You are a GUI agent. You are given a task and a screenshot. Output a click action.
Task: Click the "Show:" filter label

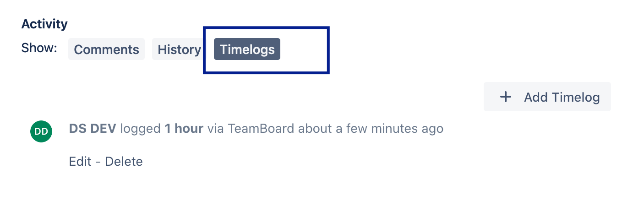coord(39,48)
